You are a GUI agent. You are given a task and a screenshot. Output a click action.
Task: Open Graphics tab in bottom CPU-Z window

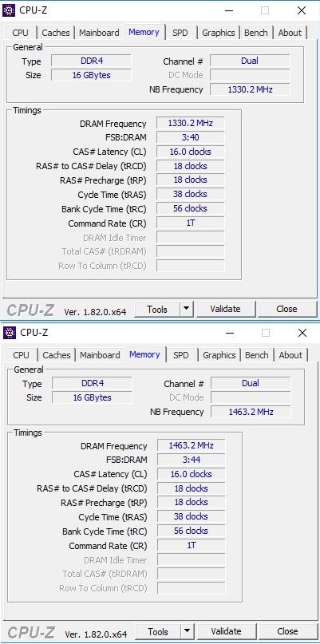pyautogui.click(x=219, y=355)
